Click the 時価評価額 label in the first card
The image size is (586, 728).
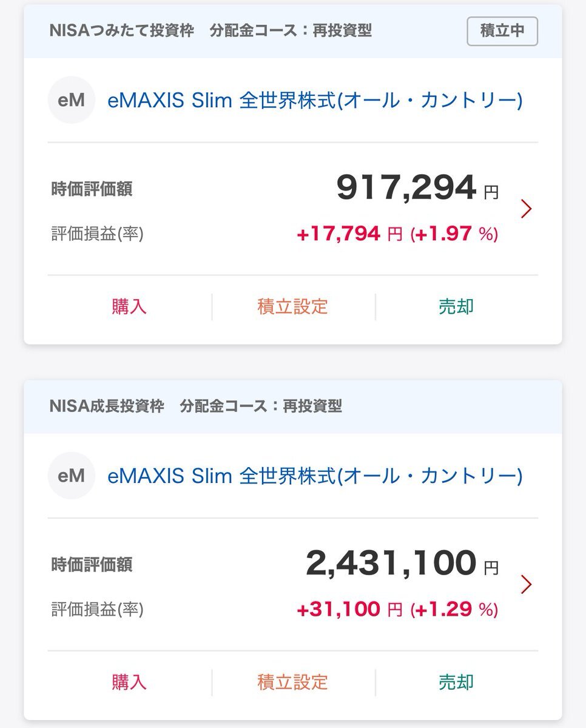pos(92,189)
